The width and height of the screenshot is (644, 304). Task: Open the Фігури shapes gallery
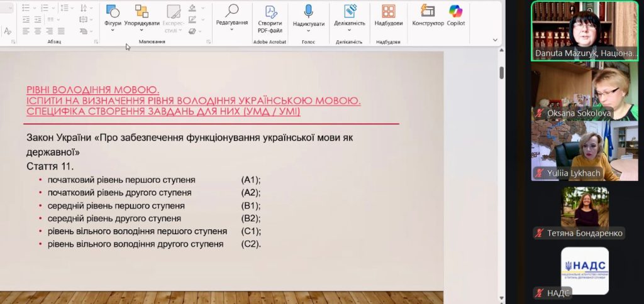tap(113, 16)
